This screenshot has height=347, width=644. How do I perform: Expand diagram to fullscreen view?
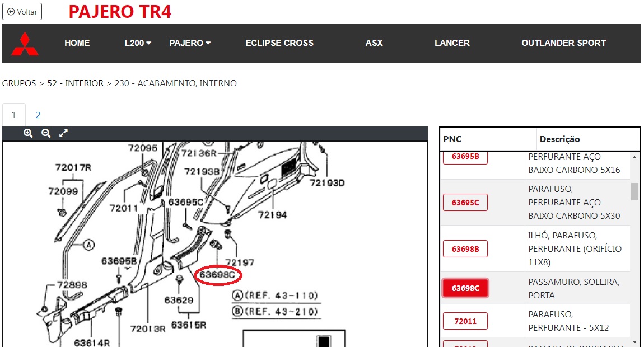coord(64,133)
